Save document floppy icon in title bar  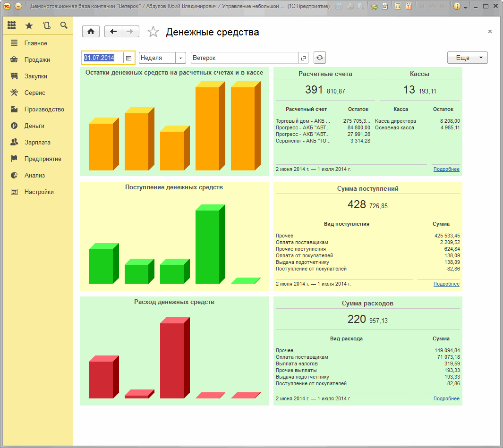(x=339, y=6)
